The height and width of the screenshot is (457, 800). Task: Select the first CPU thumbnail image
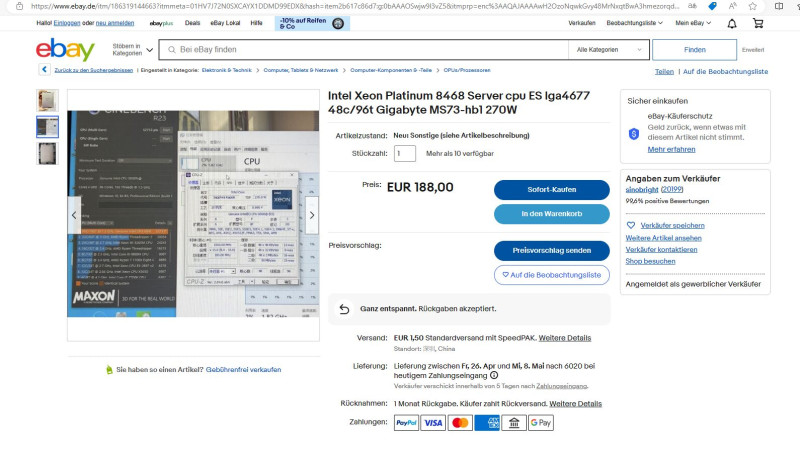pos(47,100)
